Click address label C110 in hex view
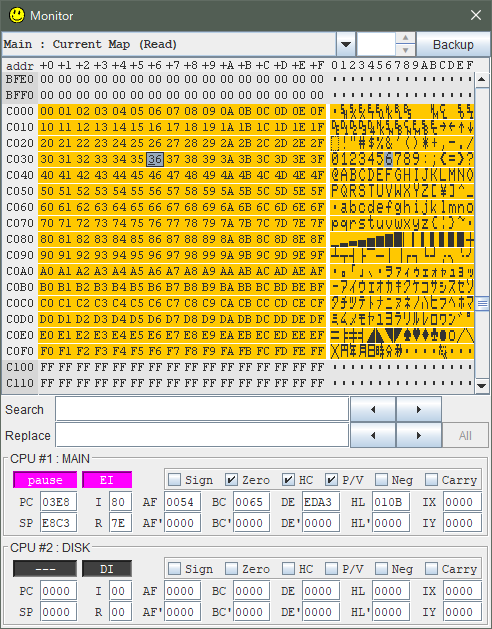Viewport: 492px width, 629px height. pos(20,383)
